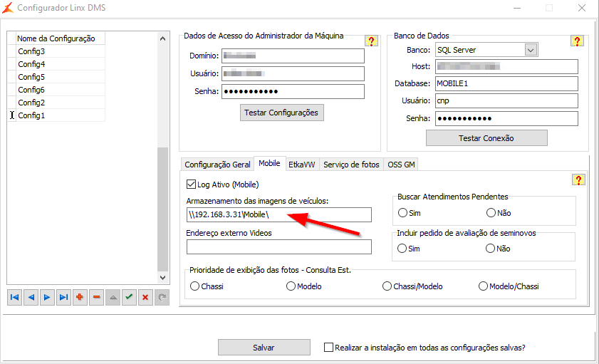Switch to OSS GM tab
This screenshot has width=599, height=364.
point(401,165)
